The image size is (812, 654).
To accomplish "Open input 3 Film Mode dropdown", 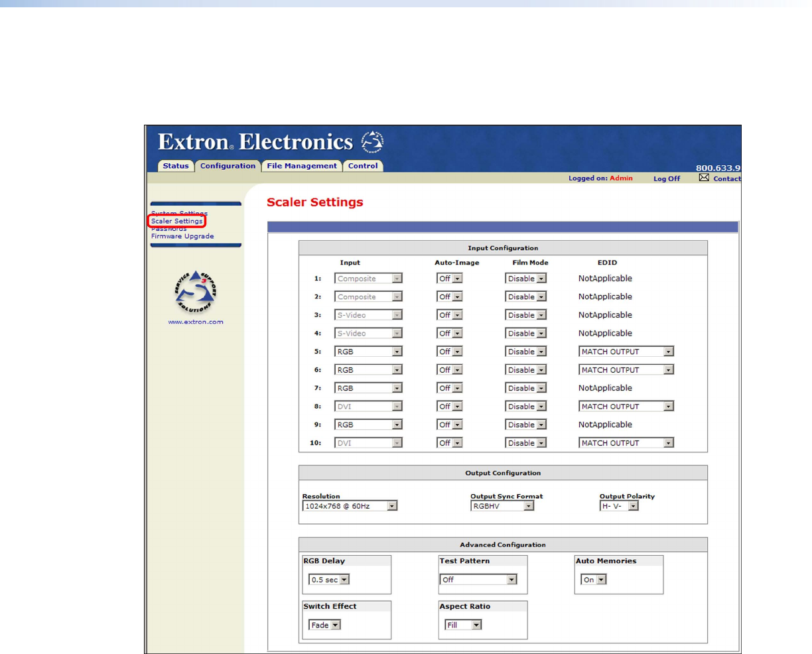I will coord(526,315).
